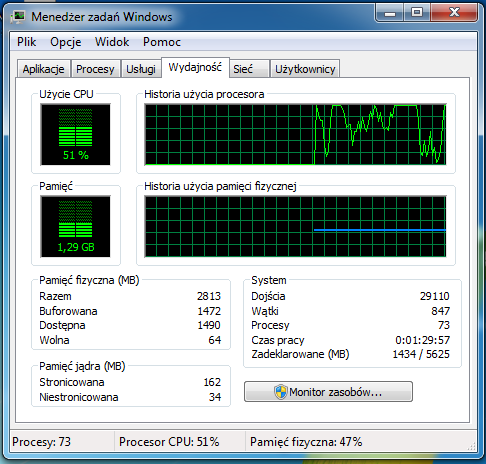Click the Użycie CPU 51 % gauge
Screen dimensions: 486x464
coord(75,134)
